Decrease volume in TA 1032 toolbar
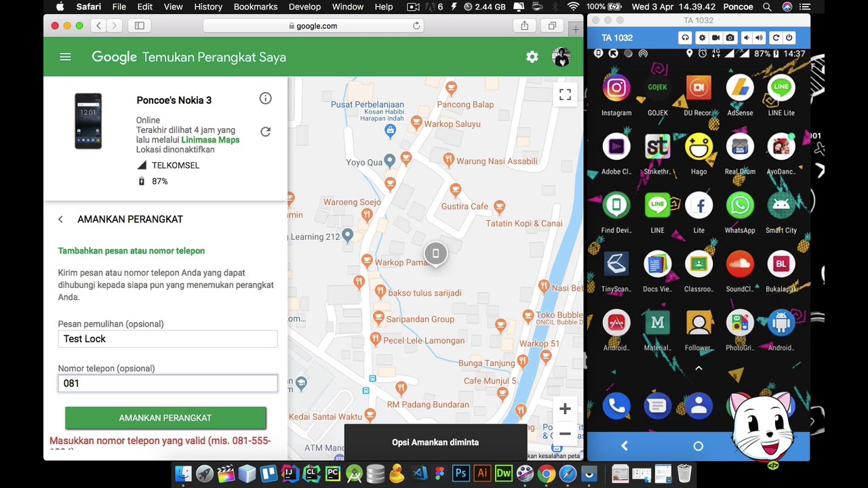The width and height of the screenshot is (868, 488). pos(747,38)
